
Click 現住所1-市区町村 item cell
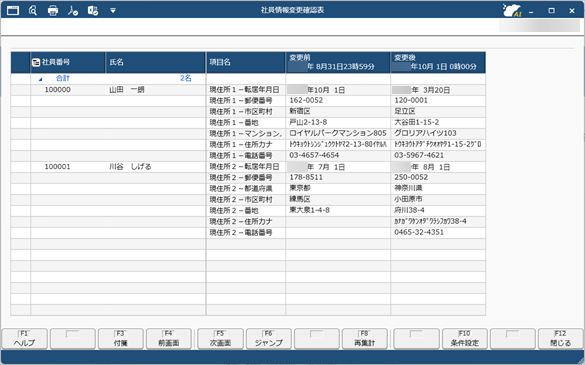[x=245, y=112]
